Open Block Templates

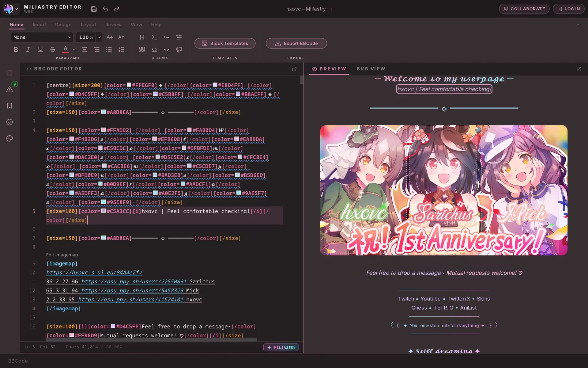(x=225, y=43)
